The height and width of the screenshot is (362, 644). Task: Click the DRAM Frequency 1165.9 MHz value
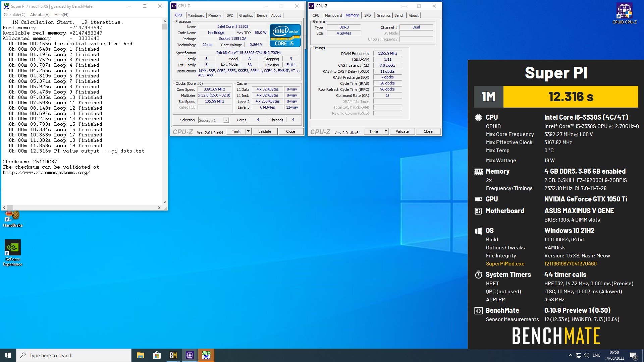[387, 54]
